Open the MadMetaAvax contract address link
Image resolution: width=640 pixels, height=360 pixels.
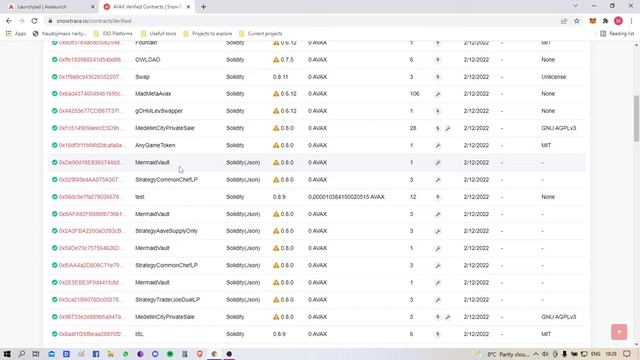point(90,94)
